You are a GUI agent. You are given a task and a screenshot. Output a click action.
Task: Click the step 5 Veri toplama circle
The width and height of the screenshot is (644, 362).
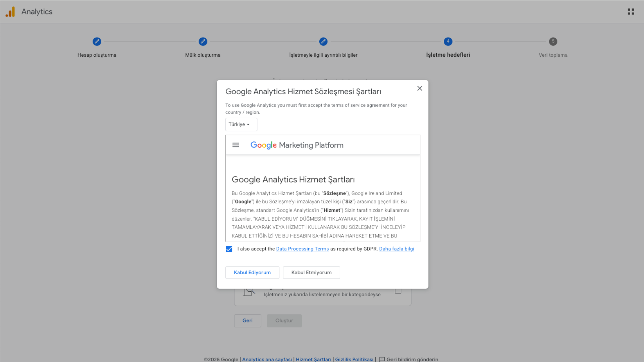(553, 42)
